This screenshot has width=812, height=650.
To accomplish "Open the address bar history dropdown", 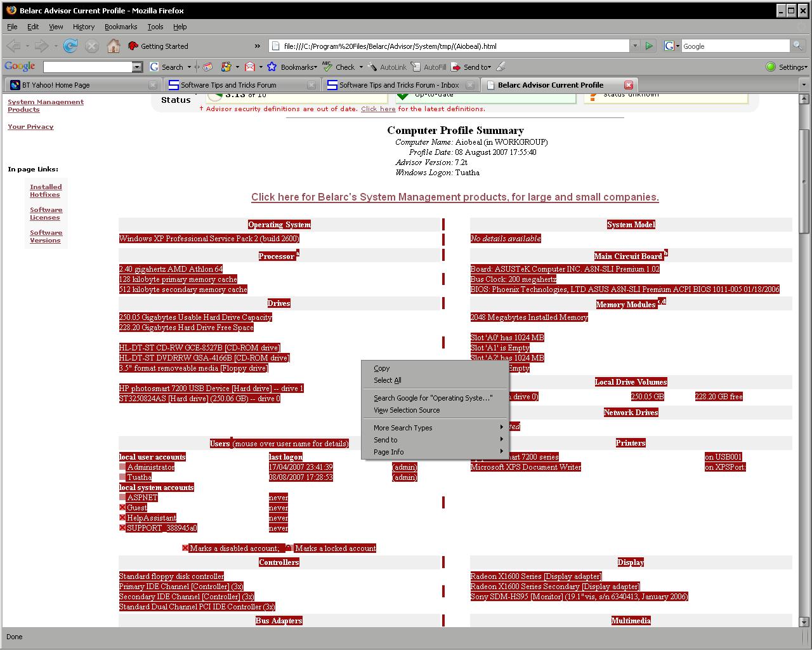I will (634, 46).
